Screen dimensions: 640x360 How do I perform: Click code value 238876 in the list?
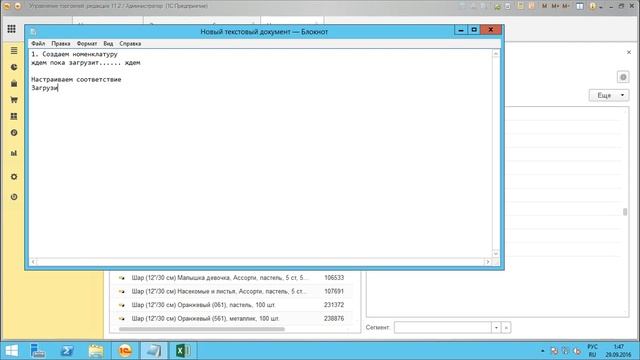pos(334,318)
